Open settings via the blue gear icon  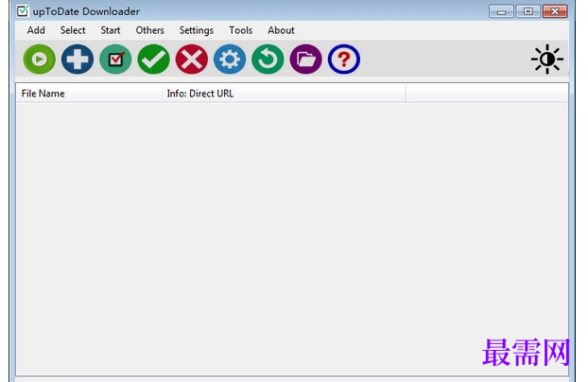pos(230,60)
